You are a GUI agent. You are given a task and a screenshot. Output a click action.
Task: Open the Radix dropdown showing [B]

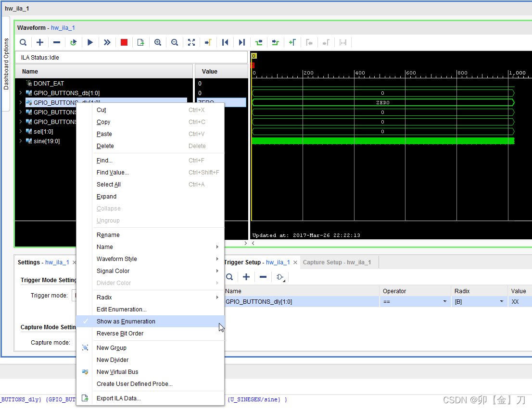pos(501,302)
